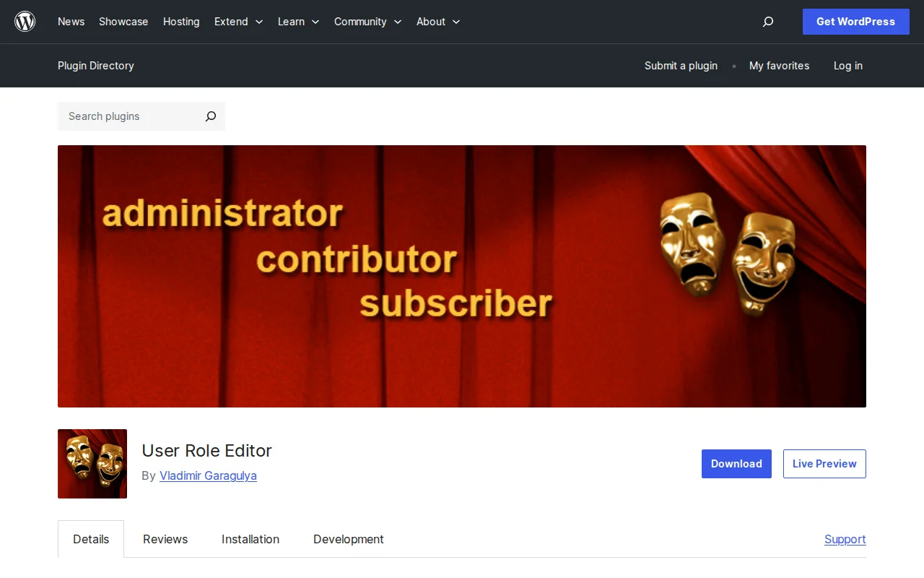The height and width of the screenshot is (578, 924).
Task: Go to the Support page
Action: pos(845,539)
